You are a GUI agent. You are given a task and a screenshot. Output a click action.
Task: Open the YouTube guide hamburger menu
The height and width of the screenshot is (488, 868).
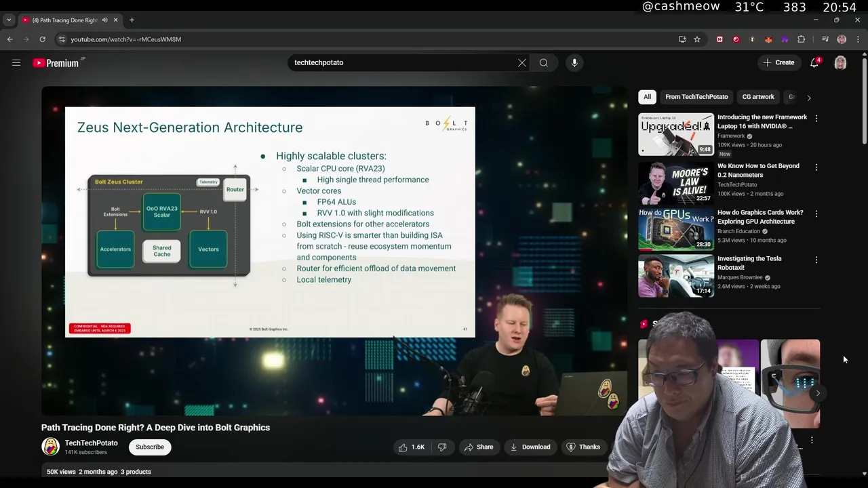(16, 62)
